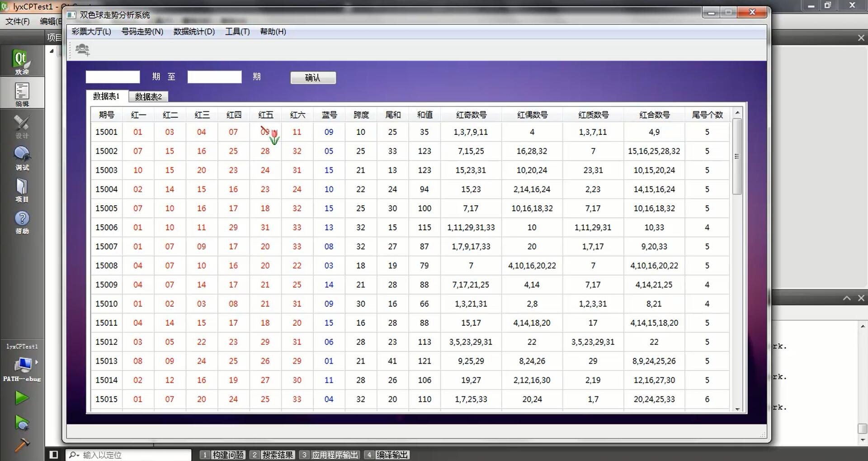The width and height of the screenshot is (868, 461).
Task: Select the 数据表1 tab
Action: (107, 96)
